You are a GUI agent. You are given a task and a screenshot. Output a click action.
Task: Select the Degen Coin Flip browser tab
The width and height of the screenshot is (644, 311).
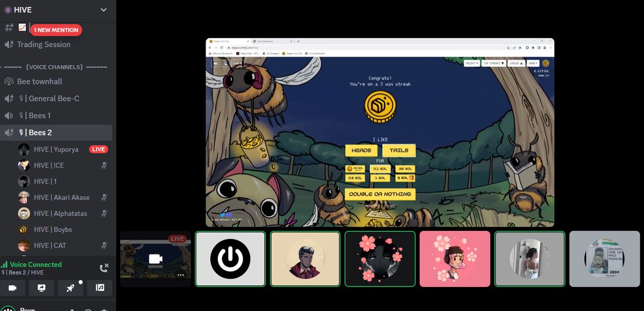(229, 41)
